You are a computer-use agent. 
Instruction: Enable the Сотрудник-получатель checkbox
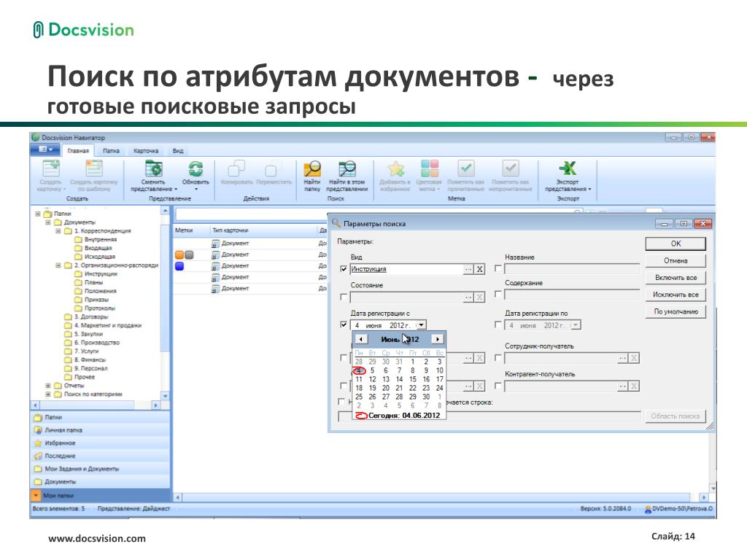(x=498, y=357)
